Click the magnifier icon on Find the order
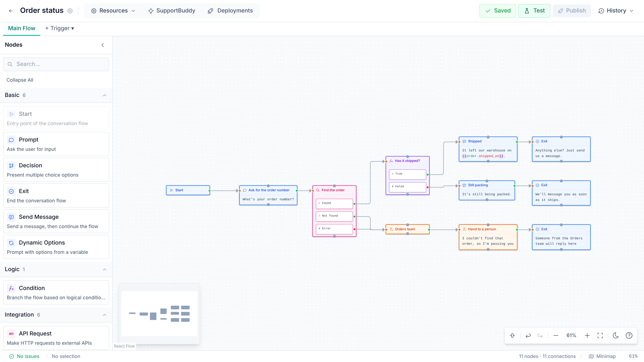The width and height of the screenshot is (644, 362). (x=318, y=190)
